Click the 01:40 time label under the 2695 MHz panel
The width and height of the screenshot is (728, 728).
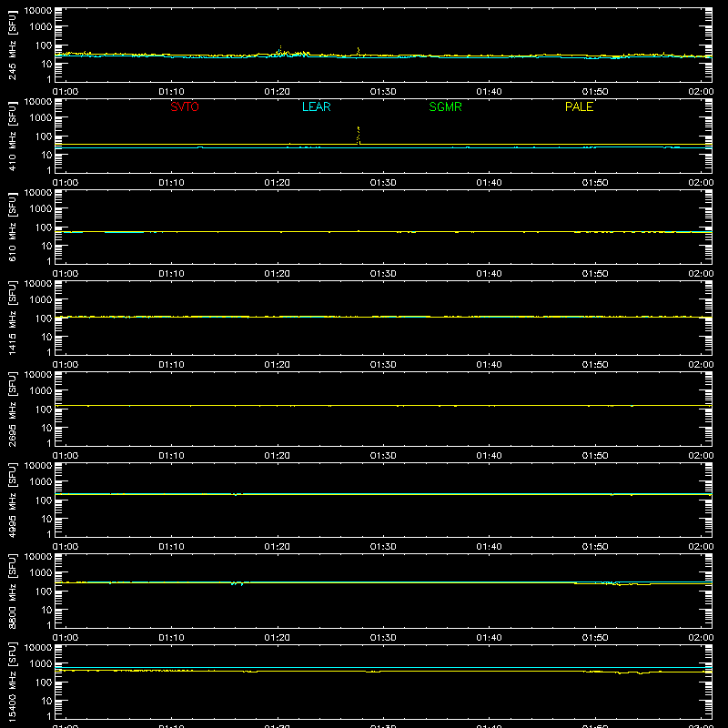pyautogui.click(x=489, y=456)
